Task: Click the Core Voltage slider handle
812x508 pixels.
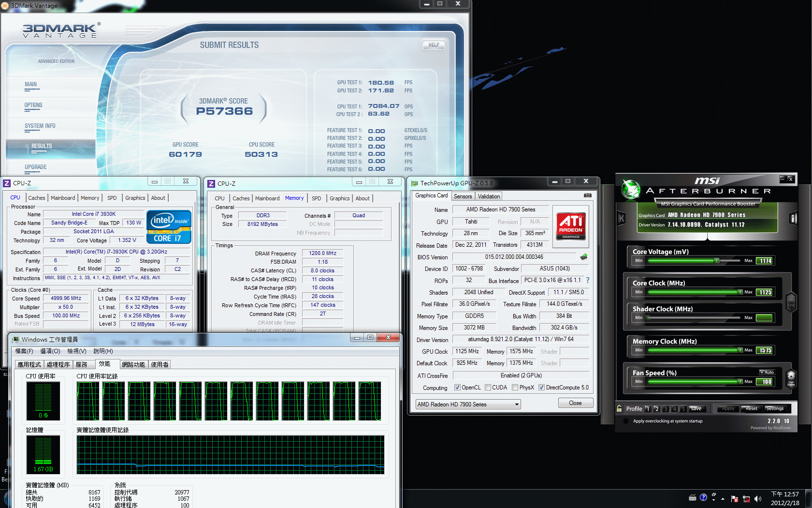Action: [x=717, y=261]
